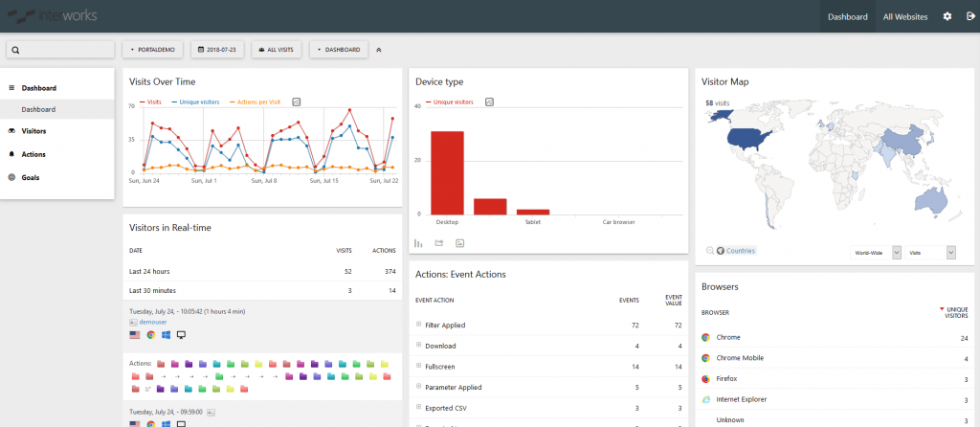Expand the Exported CSV event row
Screen dimensions: 980x427
419,406
